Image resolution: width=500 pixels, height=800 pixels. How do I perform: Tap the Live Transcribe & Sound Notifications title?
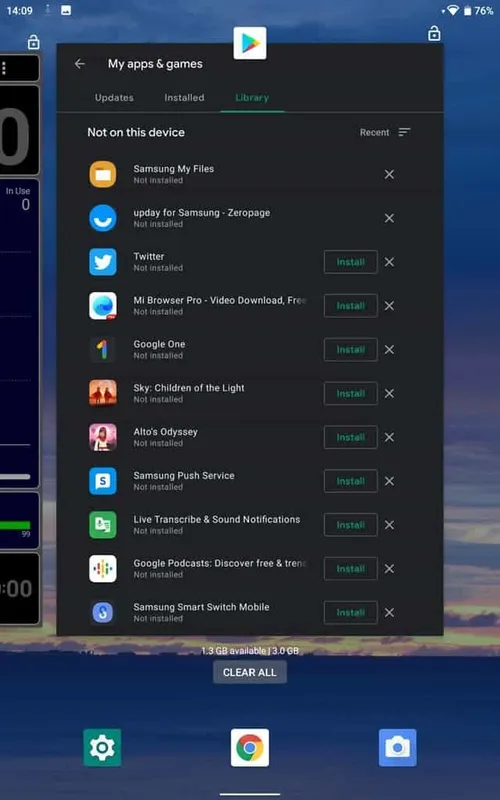[217, 519]
